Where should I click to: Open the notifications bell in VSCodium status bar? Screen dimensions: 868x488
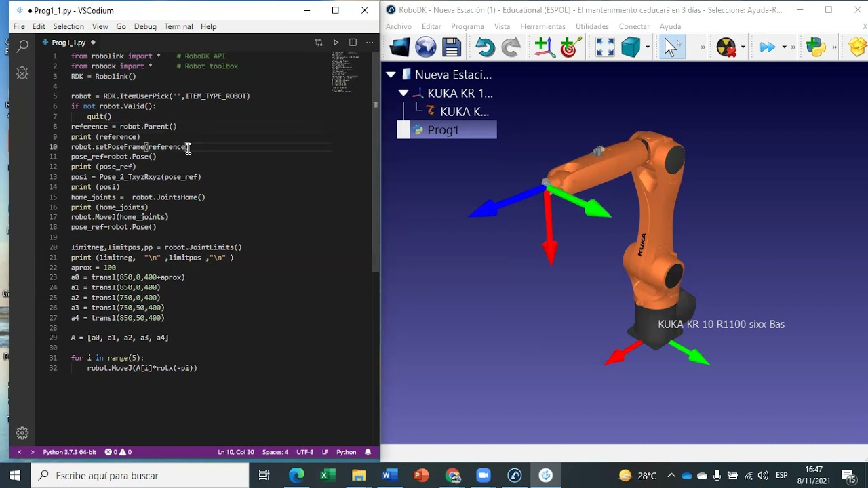[x=368, y=452]
